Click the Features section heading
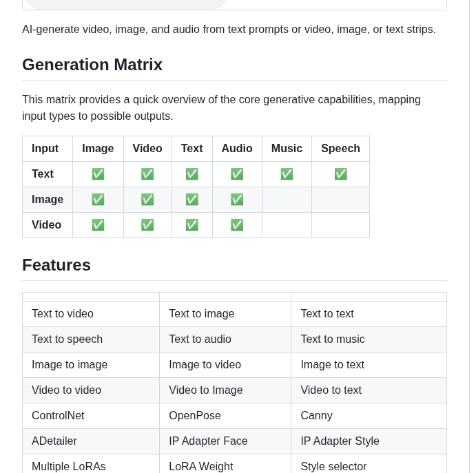Viewport: 476px width, 473px height. [56, 265]
